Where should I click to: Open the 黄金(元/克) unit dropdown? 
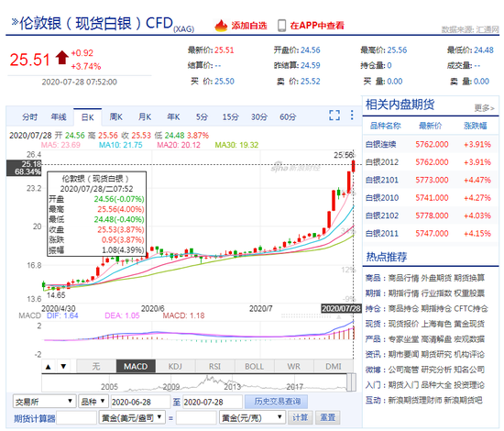[x=252, y=418]
